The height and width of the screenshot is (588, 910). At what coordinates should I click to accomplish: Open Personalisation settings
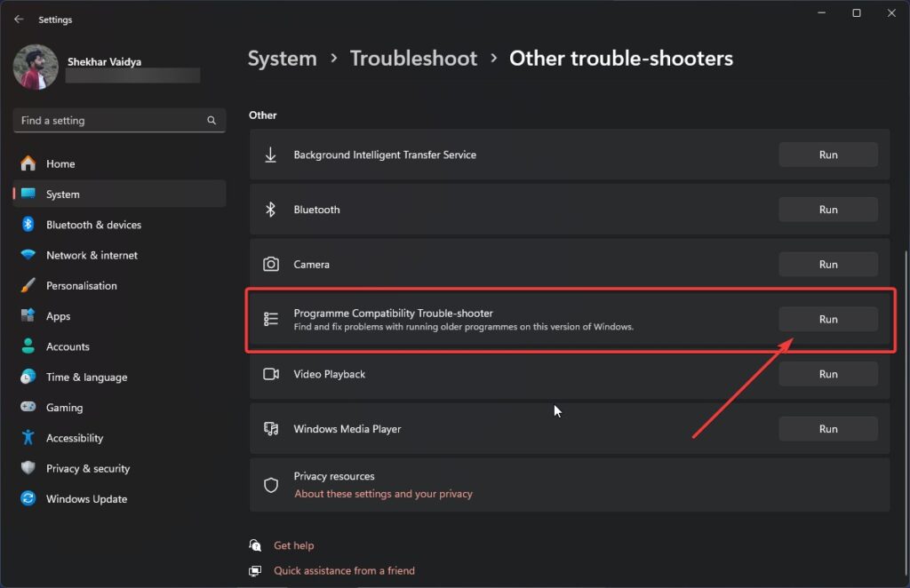[119, 285]
